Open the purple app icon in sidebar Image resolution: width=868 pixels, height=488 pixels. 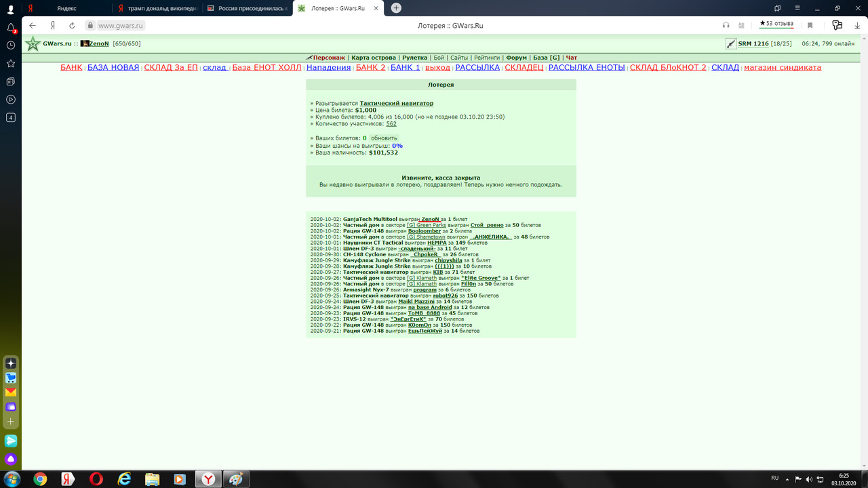pos(11,407)
